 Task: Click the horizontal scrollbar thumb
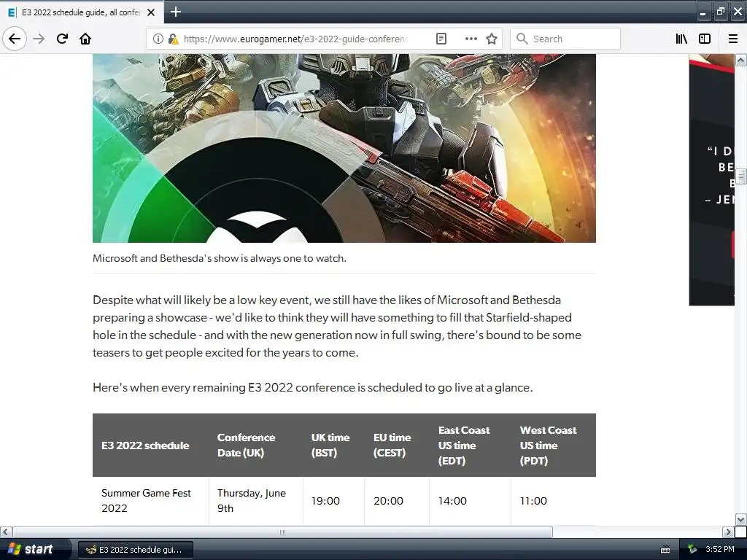(x=282, y=532)
